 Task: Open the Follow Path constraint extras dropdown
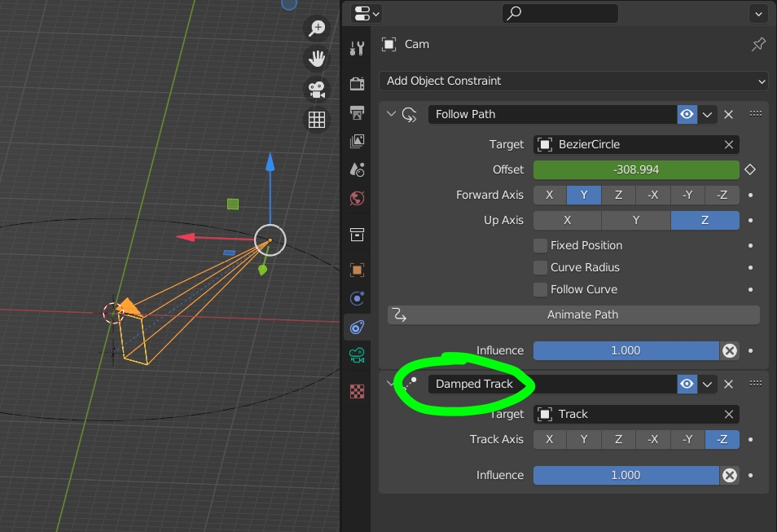coord(707,114)
